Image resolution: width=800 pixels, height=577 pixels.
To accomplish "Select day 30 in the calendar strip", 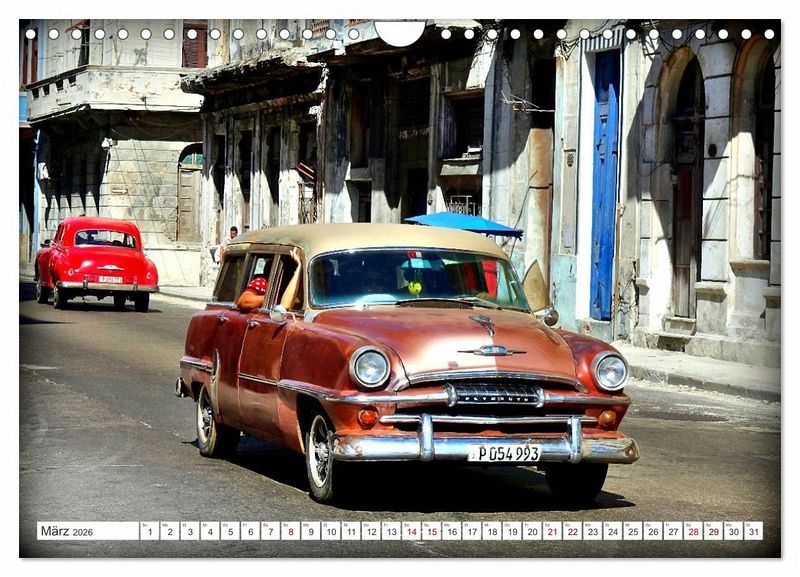I will coord(734,531).
